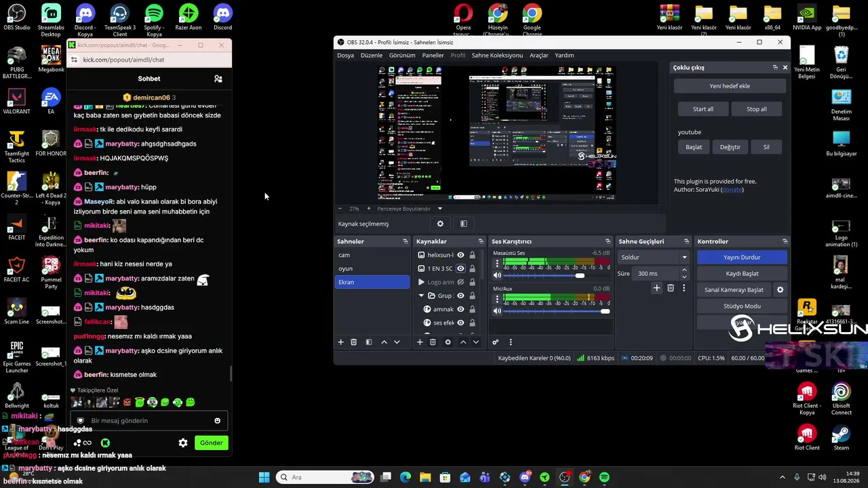Open the Dosya menu in OBS
The width and height of the screenshot is (868, 488).
click(345, 56)
